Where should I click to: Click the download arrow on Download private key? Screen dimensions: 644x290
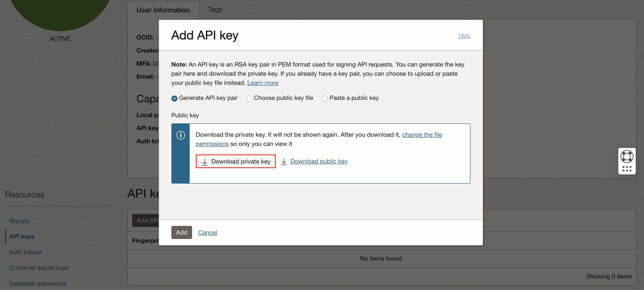[205, 162]
